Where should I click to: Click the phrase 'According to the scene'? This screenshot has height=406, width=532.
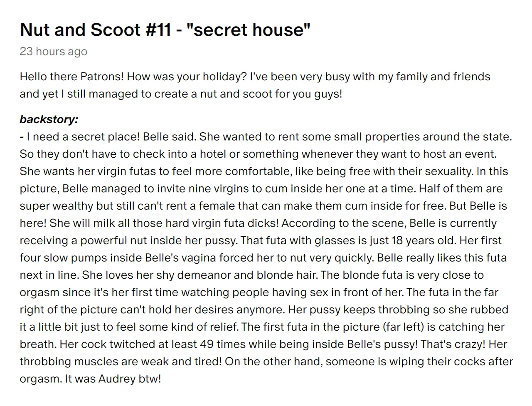(342, 223)
